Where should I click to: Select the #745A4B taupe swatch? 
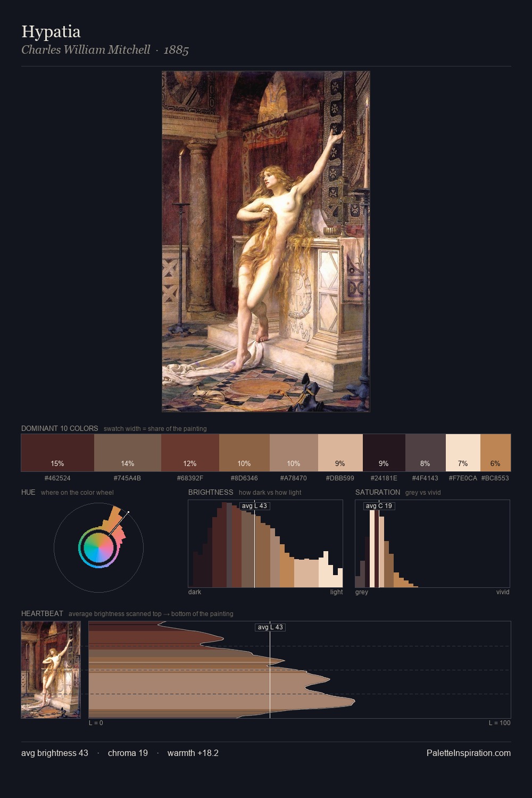click(128, 453)
